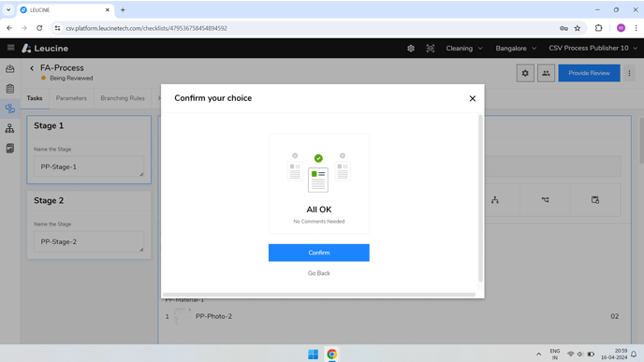Click the Go Back link

click(x=318, y=273)
